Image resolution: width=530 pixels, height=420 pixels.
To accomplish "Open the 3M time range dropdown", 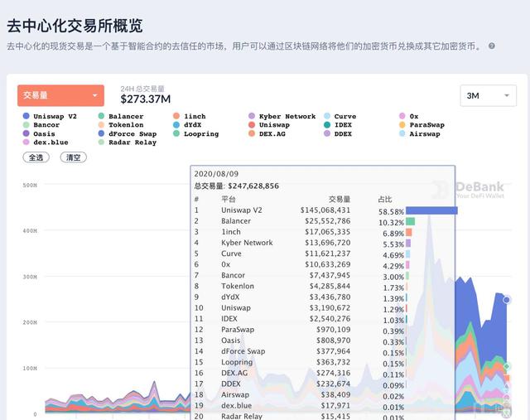I will (488, 96).
